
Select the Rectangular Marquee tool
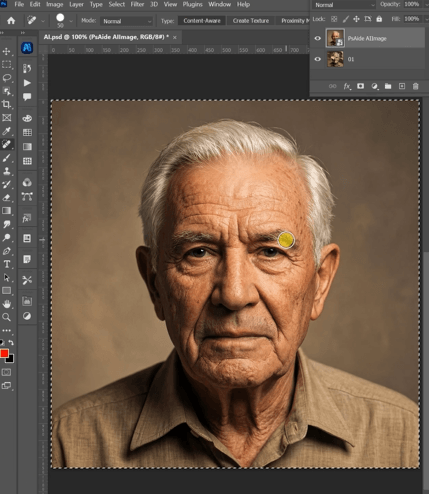pos(6,65)
